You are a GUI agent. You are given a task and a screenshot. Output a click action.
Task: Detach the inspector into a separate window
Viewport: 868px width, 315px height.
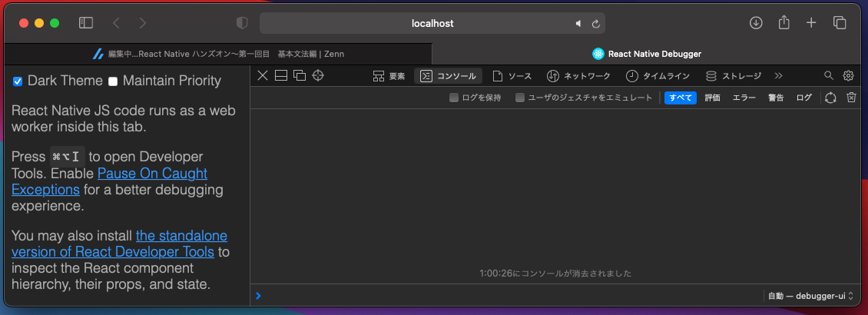(x=300, y=76)
